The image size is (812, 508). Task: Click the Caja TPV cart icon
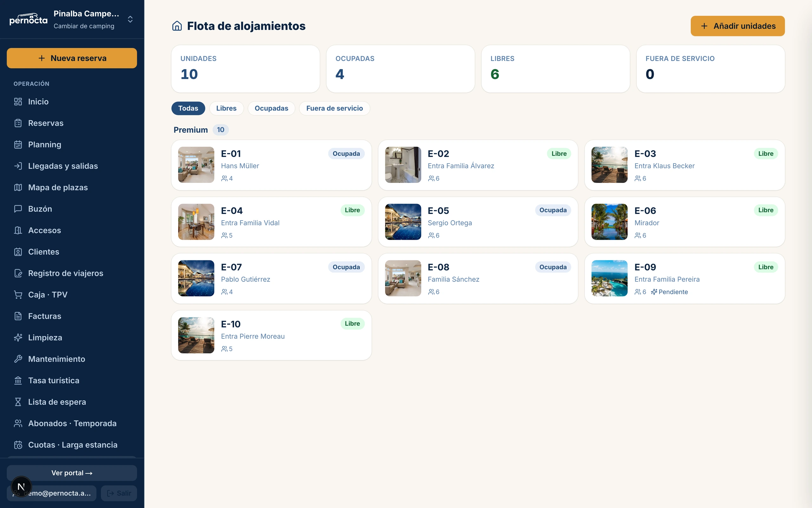coord(18,295)
